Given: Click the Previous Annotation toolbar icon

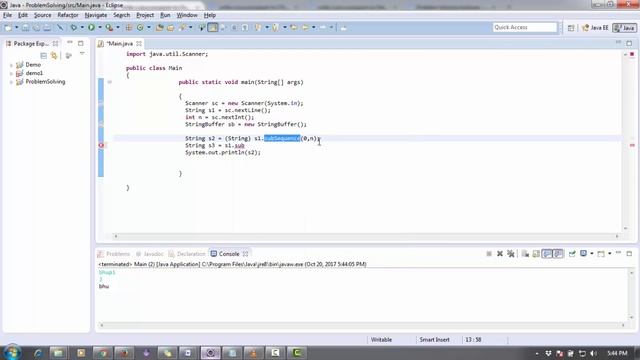Looking at the screenshot, I should [276, 27].
